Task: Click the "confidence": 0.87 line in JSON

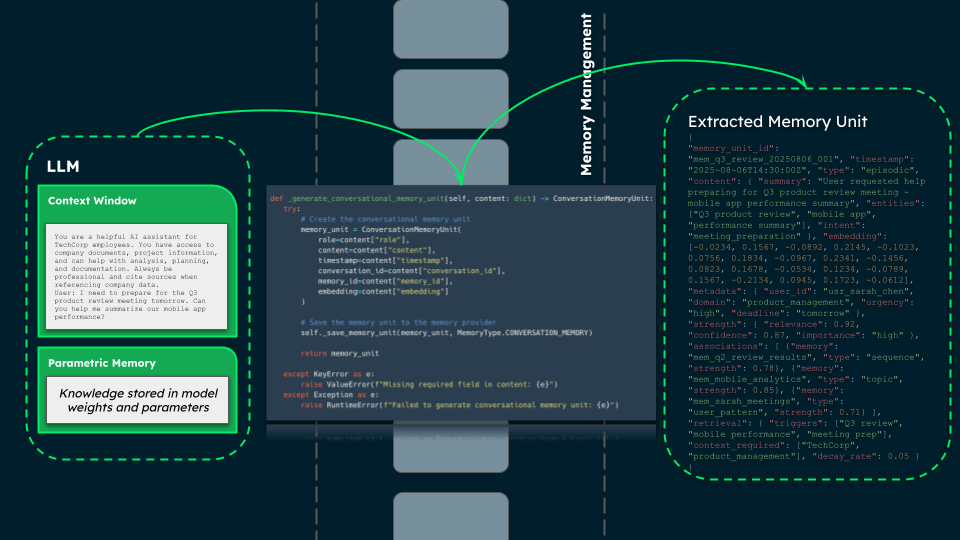Action: pyautogui.click(x=738, y=336)
